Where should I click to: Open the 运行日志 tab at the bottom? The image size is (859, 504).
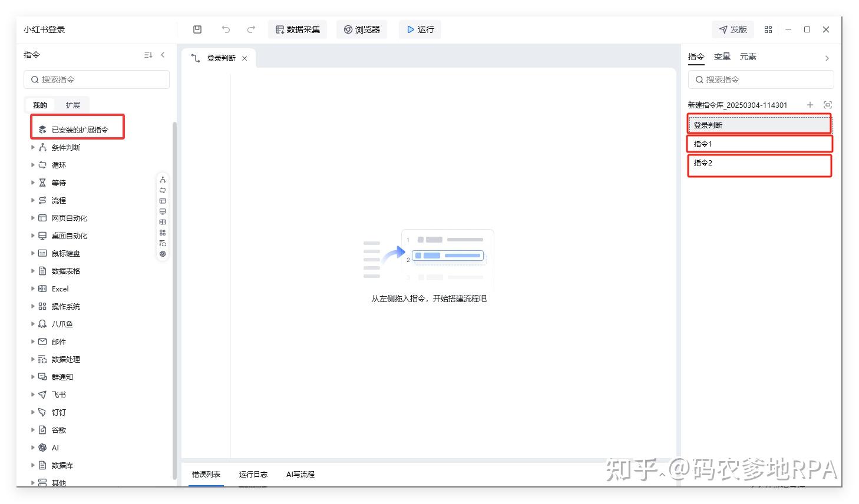[x=253, y=473]
